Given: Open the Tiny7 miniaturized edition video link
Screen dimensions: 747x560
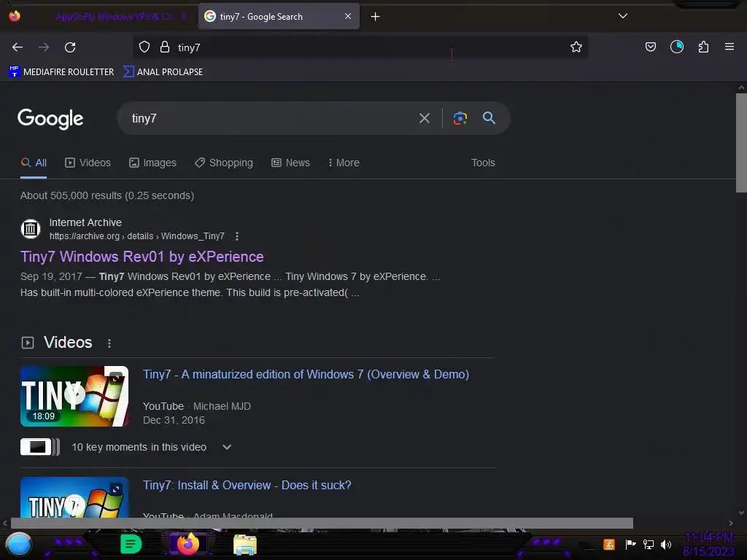Looking at the screenshot, I should [306, 374].
